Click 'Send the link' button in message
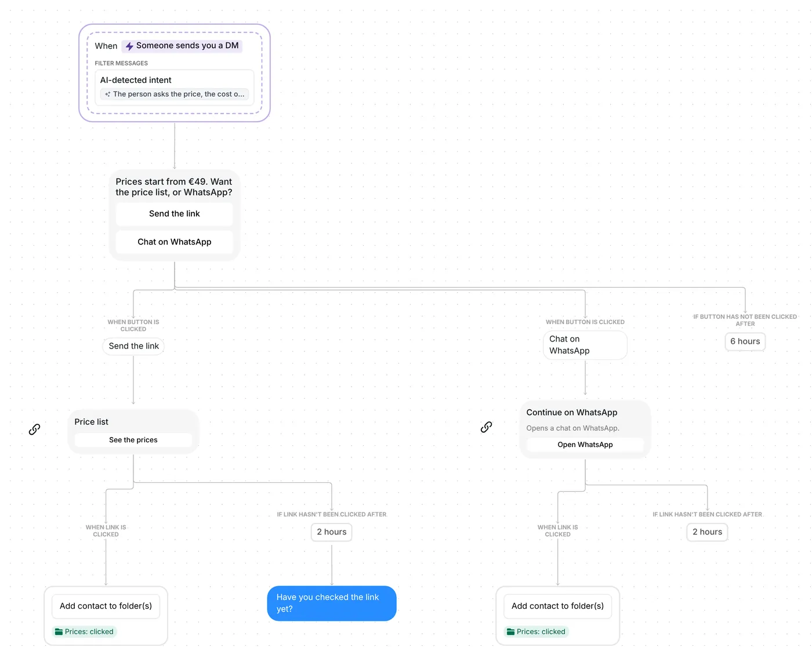The width and height of the screenshot is (812, 647). coord(175,214)
